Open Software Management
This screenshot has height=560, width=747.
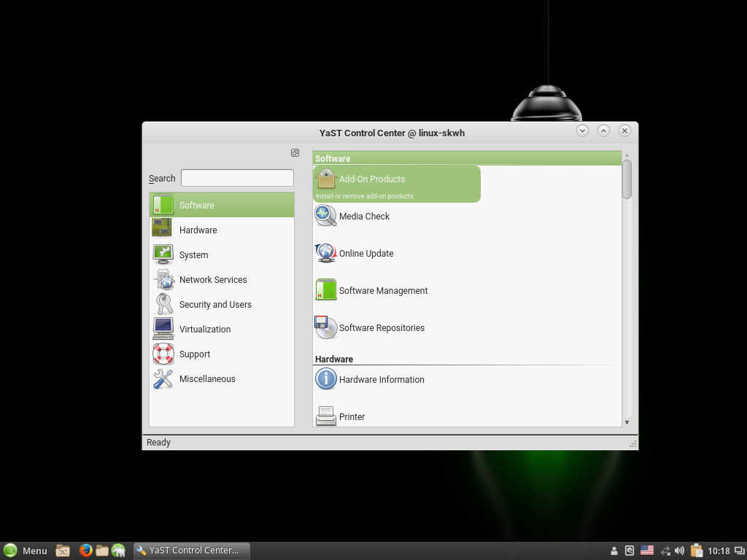[x=382, y=291]
